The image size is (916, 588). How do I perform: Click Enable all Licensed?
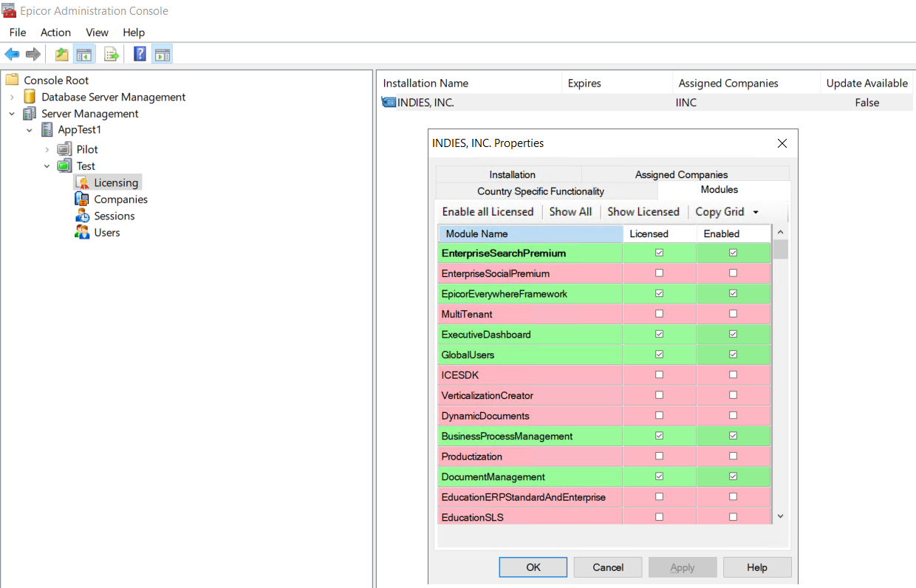488,212
